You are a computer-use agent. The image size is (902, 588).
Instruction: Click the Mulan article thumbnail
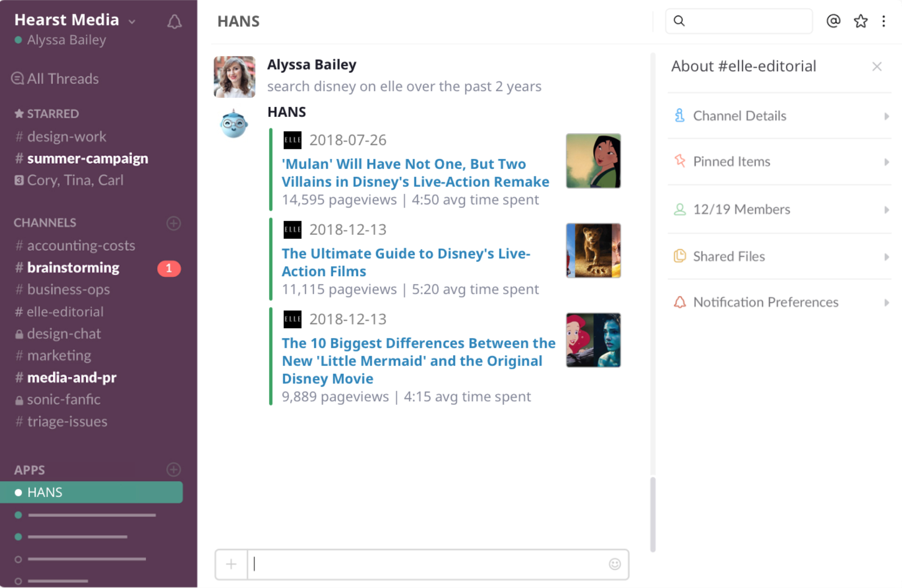tap(593, 161)
